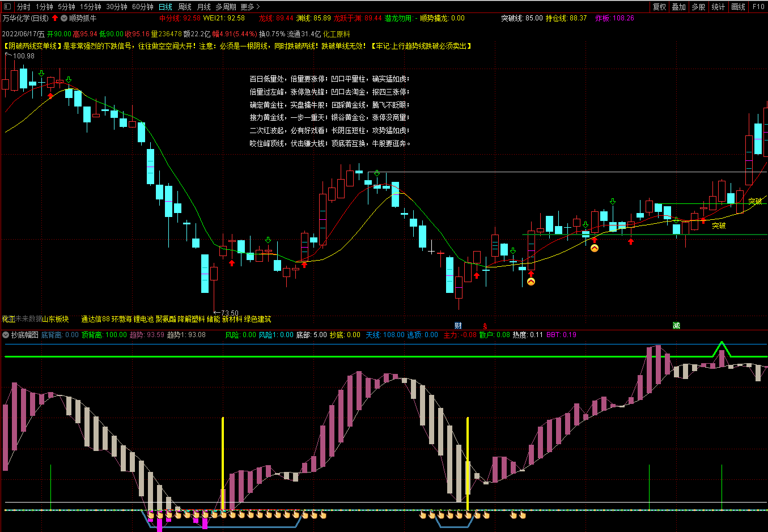
Task: Click the 幅4.91(5.44%) change value
Action: coord(235,34)
